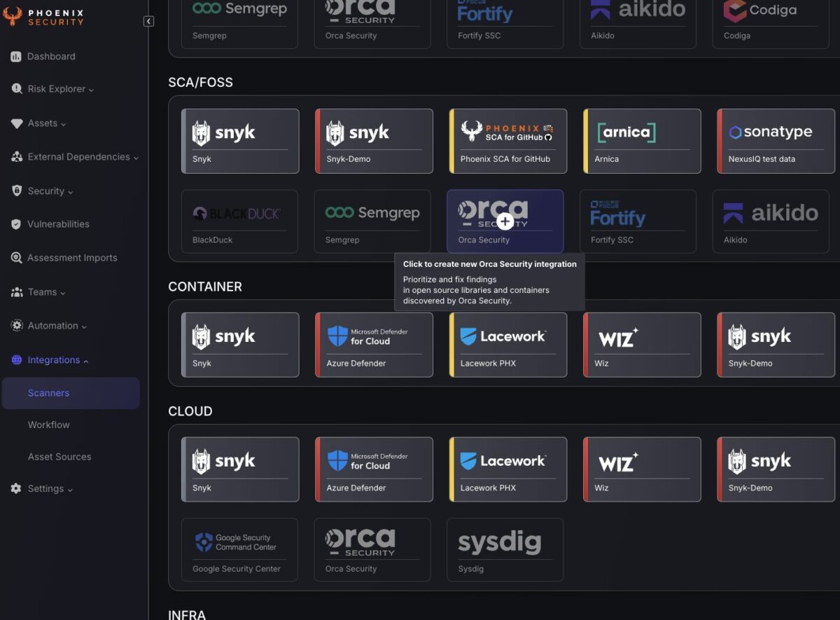The image size is (840, 620).
Task: Create a Fortify SSC integration under SCA/FOSS
Action: (638, 221)
